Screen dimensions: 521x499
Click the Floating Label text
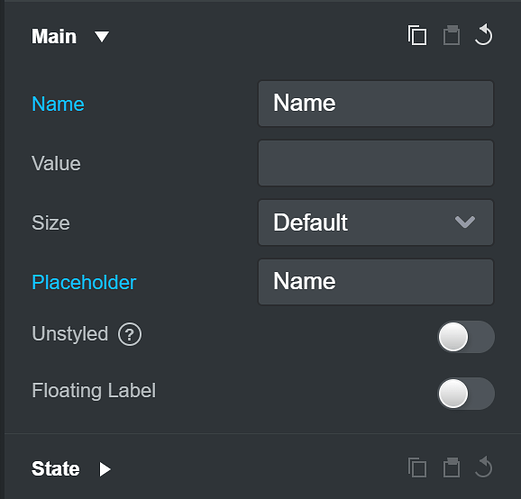(94, 391)
